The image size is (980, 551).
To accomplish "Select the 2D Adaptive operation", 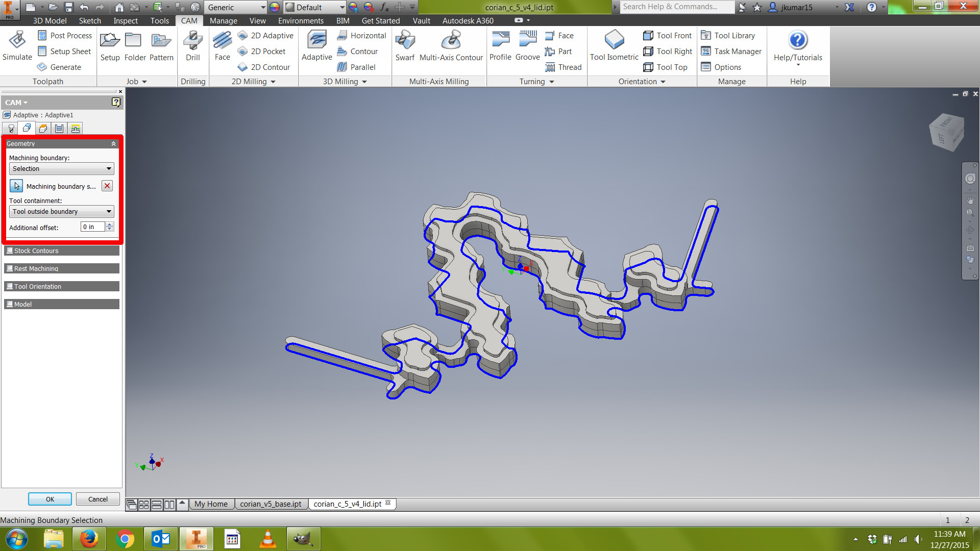I will (x=265, y=36).
